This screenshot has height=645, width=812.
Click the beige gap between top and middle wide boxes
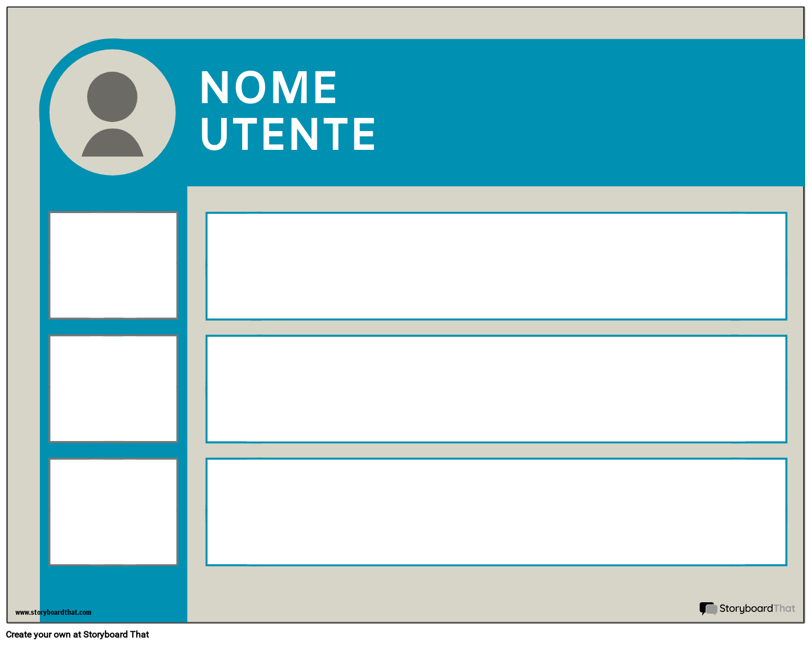(x=496, y=328)
